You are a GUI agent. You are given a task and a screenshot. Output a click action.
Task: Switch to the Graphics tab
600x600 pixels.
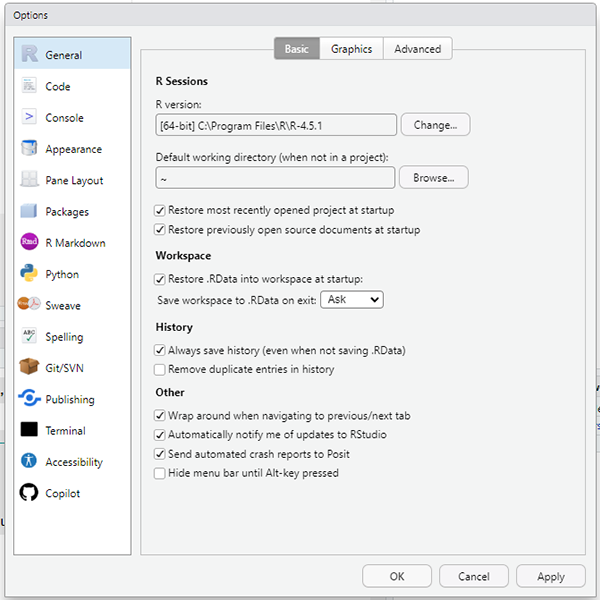coord(351,49)
